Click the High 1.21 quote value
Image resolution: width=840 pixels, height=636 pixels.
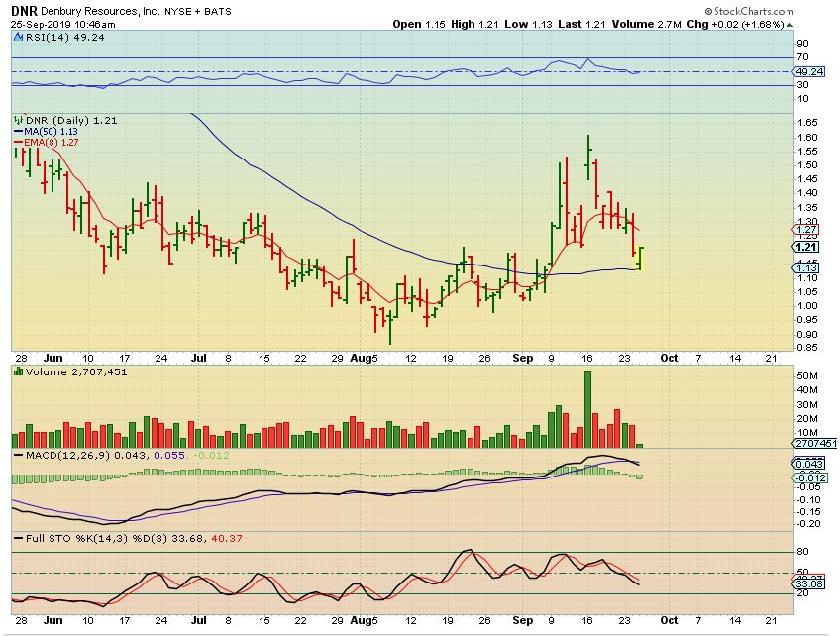(475, 24)
